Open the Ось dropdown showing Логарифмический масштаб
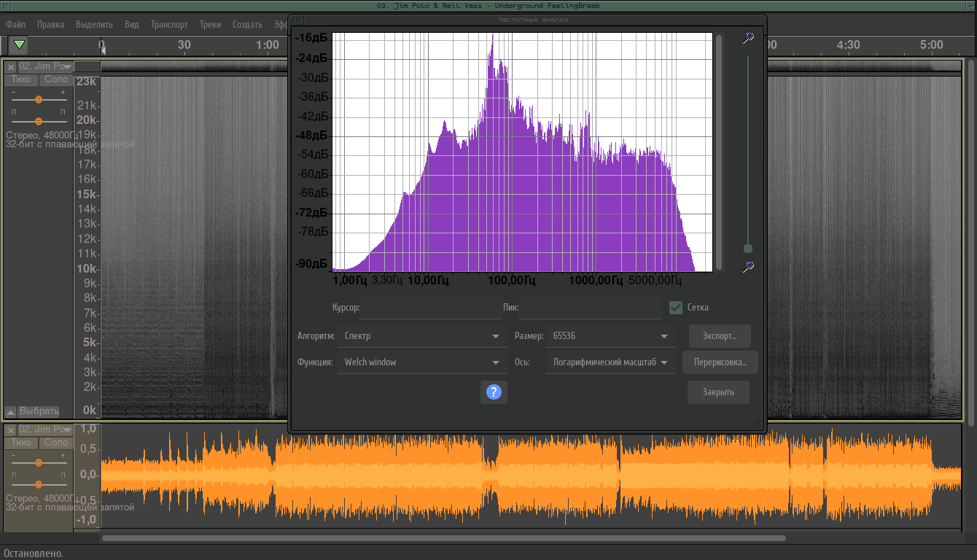Viewport: 977px width, 560px height. point(610,362)
